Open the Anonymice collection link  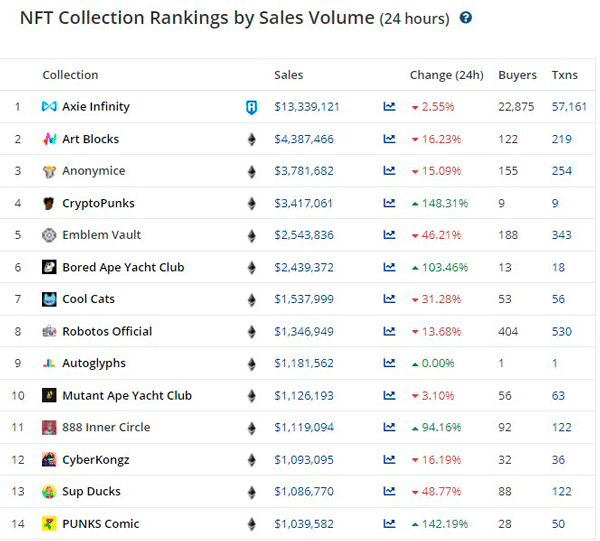pos(94,171)
